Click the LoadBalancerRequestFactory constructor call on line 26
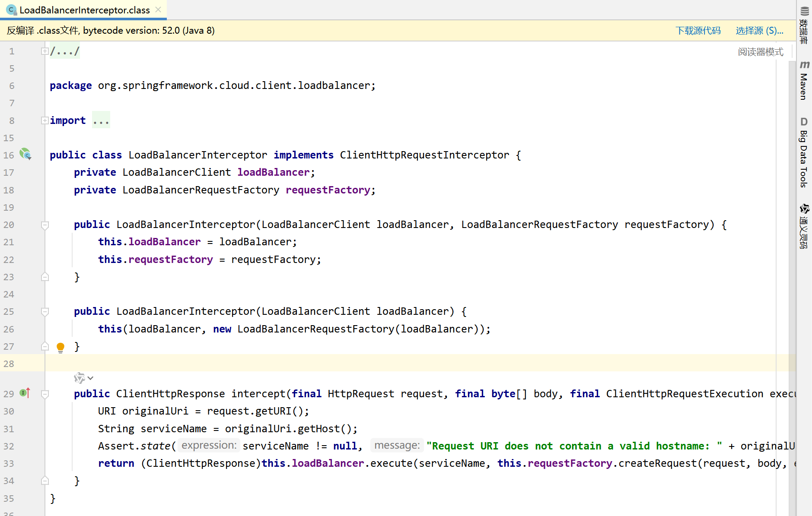812x516 pixels. (x=315, y=329)
